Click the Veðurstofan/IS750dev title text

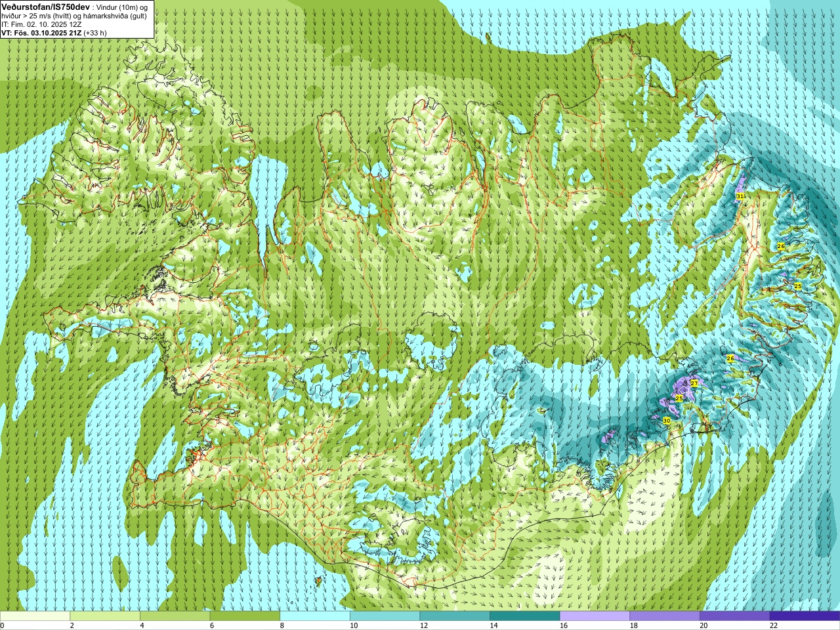[x=46, y=6]
